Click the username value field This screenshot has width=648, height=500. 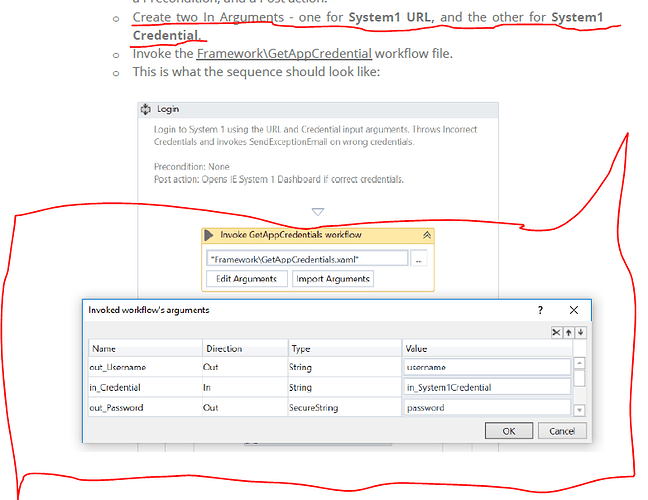click(487, 367)
